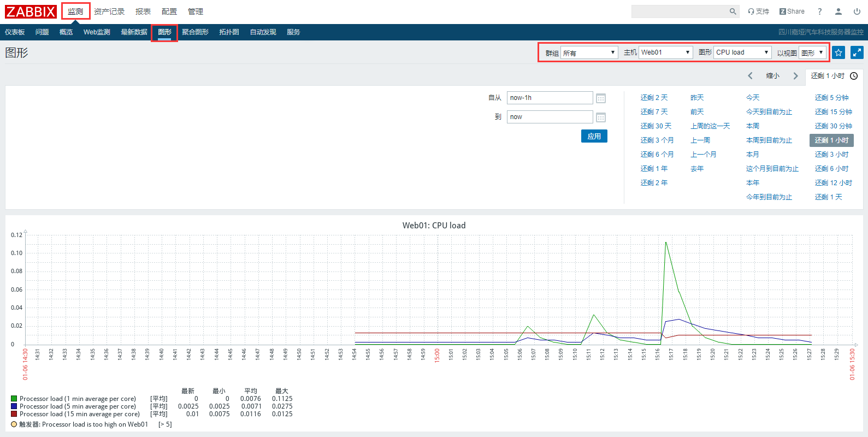Select the 今年到目前为止 link

click(769, 197)
